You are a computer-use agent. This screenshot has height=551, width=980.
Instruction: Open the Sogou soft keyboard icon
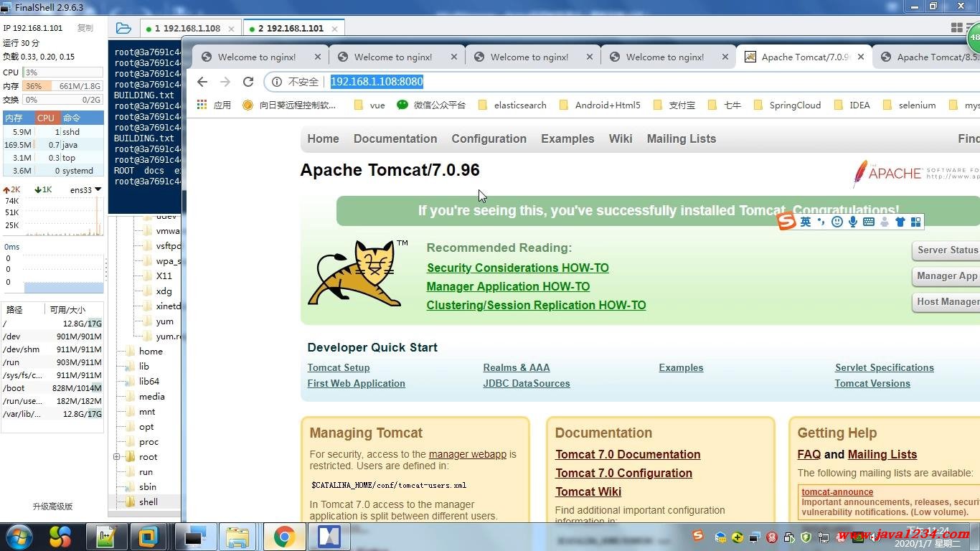coord(869,222)
